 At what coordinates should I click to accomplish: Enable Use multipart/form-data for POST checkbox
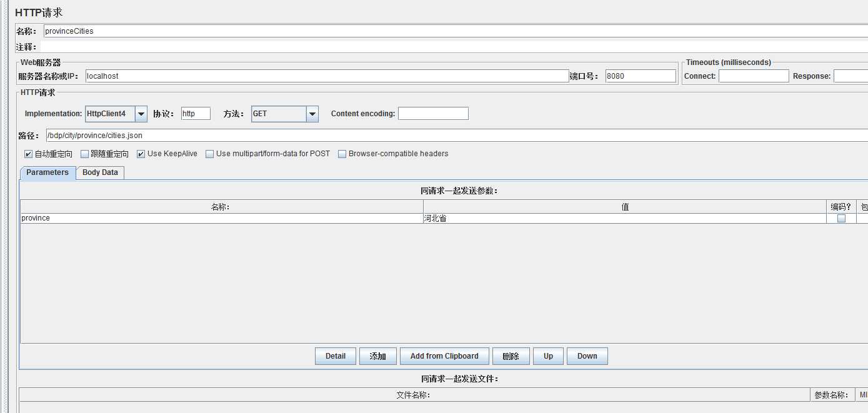(x=210, y=154)
